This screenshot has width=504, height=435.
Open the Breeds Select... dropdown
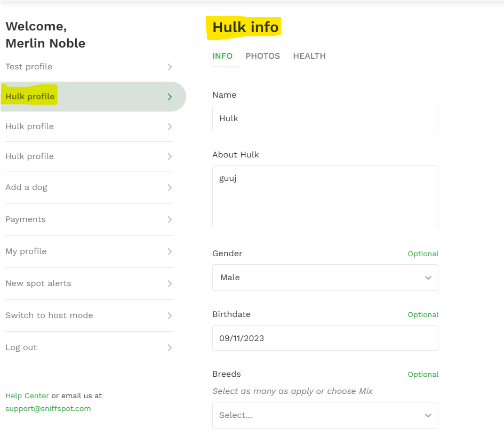(x=325, y=415)
